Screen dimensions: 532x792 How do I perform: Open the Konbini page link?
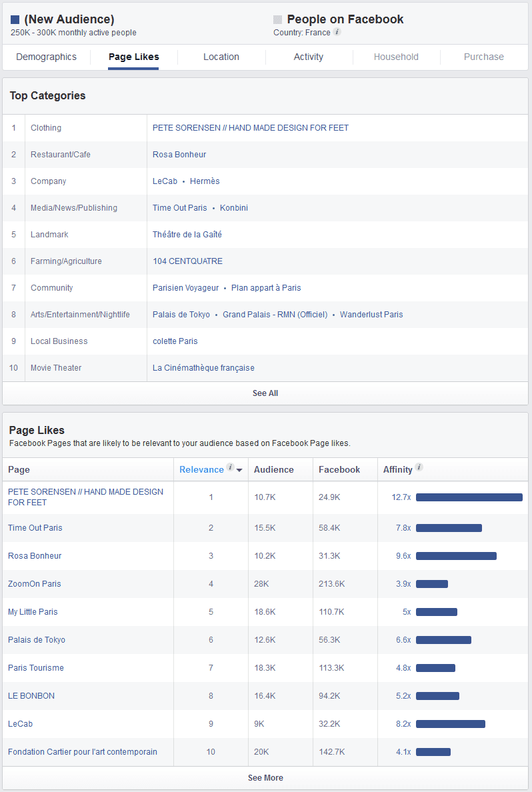pyautogui.click(x=234, y=208)
